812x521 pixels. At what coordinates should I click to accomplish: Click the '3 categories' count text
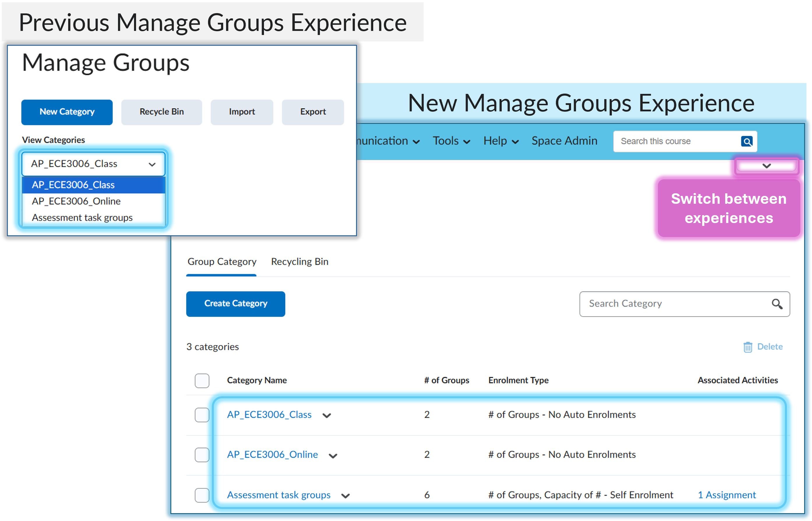click(x=213, y=347)
